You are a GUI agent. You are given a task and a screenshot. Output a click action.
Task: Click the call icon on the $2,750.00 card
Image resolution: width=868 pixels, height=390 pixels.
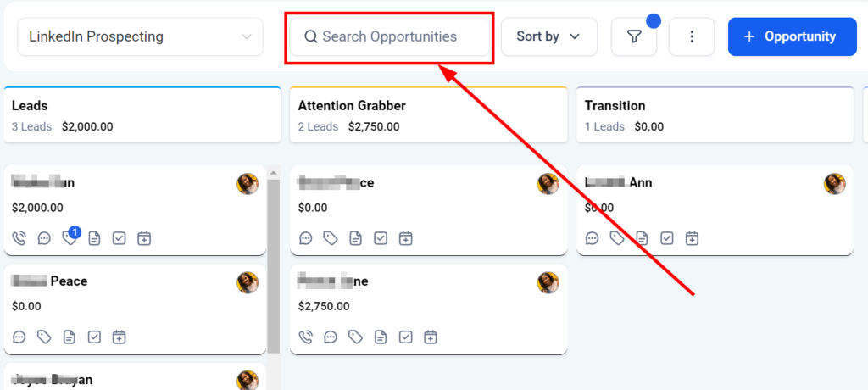[306, 337]
